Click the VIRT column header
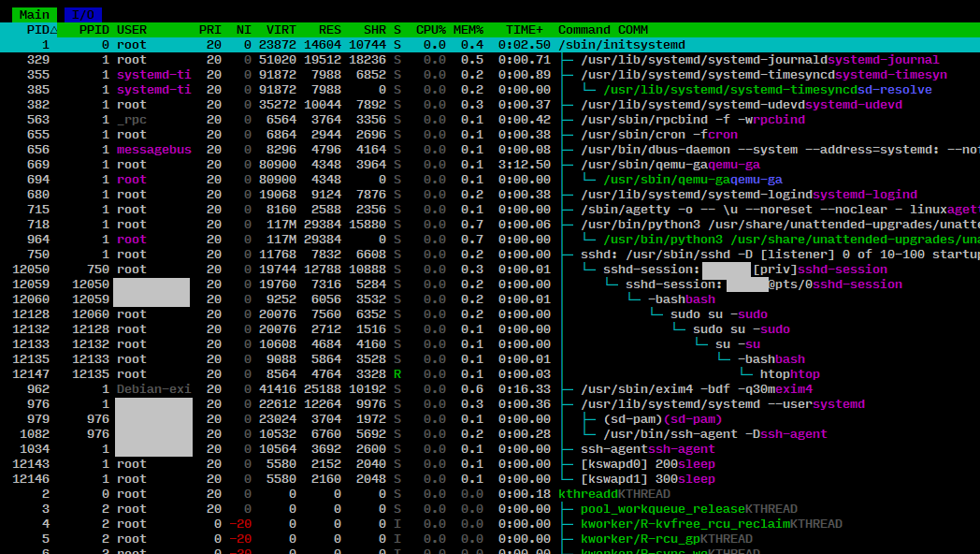The image size is (980, 554). pos(281,30)
